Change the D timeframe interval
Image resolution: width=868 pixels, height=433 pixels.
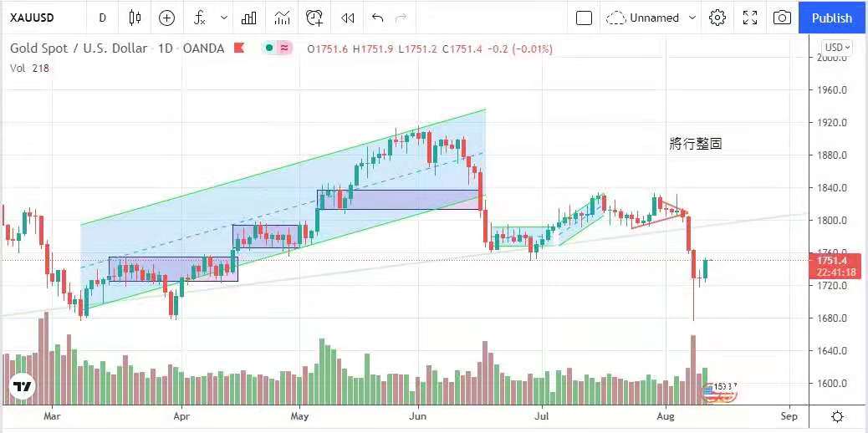(102, 18)
